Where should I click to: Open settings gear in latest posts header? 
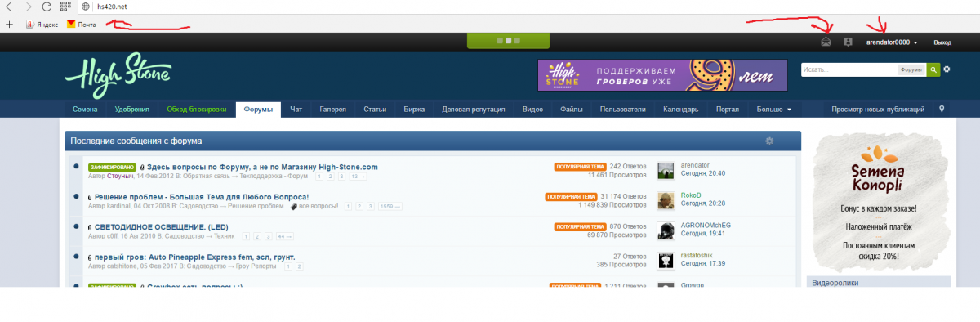click(768, 141)
